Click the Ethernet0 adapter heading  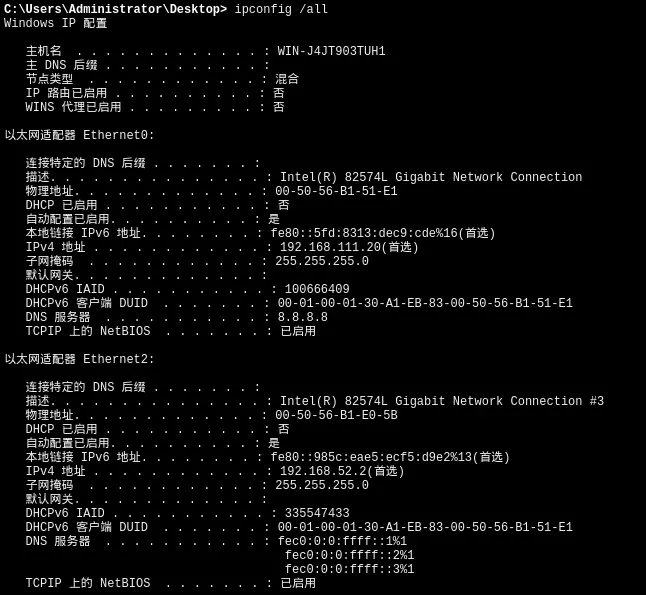80,135
